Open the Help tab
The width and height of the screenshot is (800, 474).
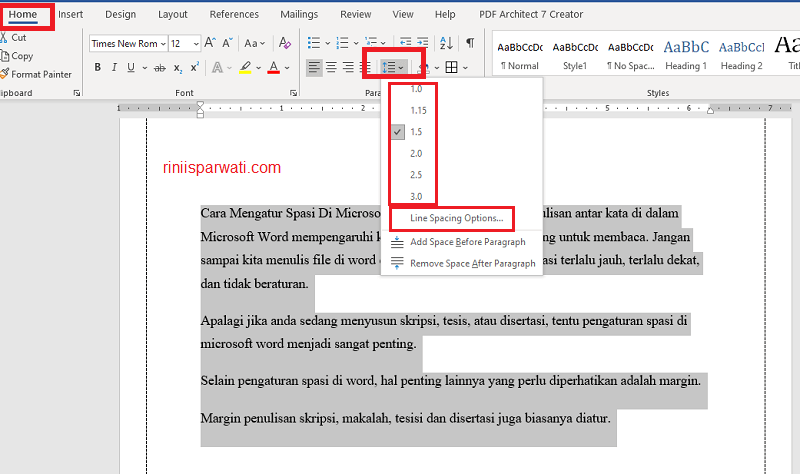(x=445, y=14)
